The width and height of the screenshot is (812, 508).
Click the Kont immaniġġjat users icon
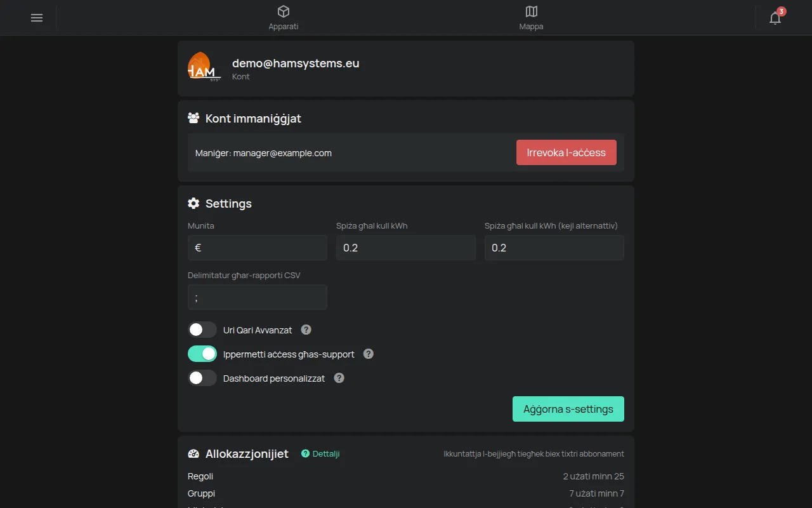click(194, 118)
